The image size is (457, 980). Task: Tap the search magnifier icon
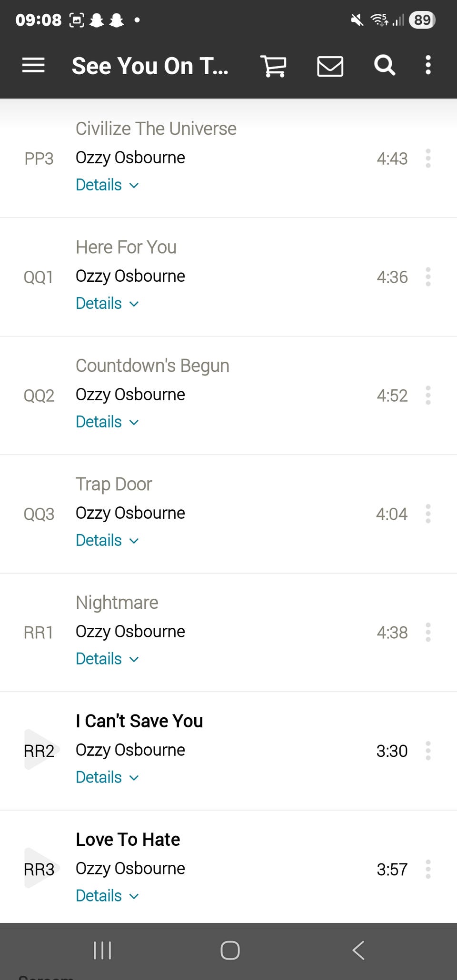coord(384,65)
